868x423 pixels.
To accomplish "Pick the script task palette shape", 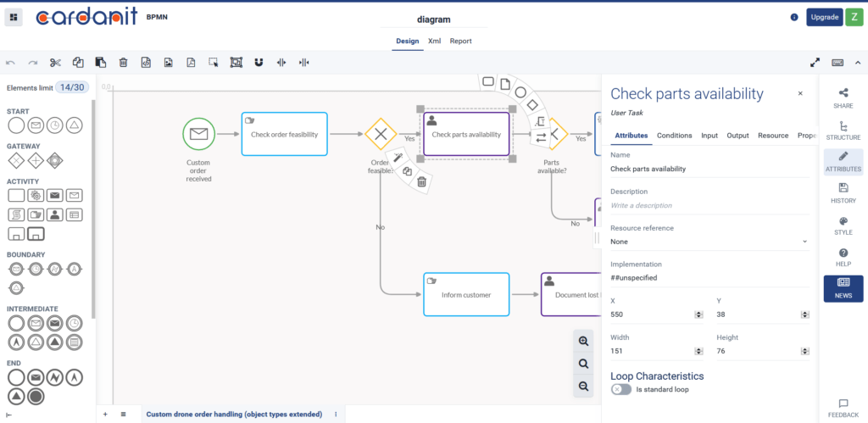I will click(16, 214).
